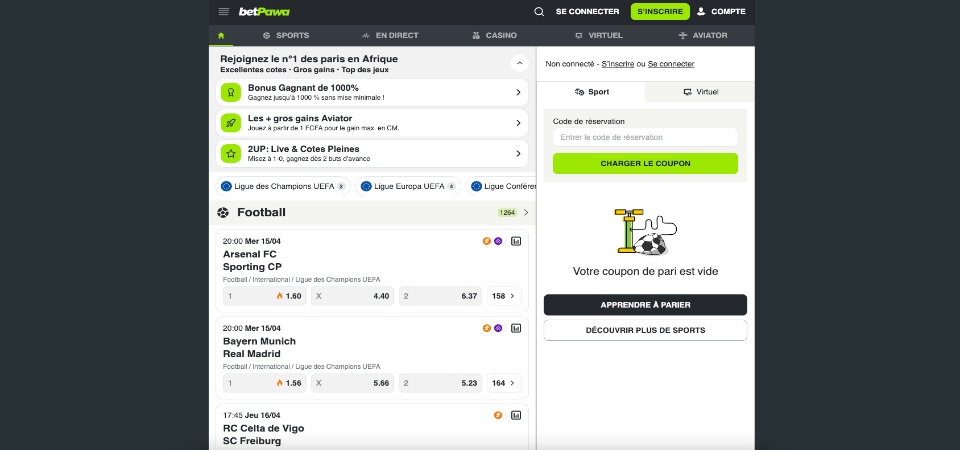Select Ligue Europa UEFA chip
Image resolution: width=960 pixels, height=450 pixels.
[408, 186]
